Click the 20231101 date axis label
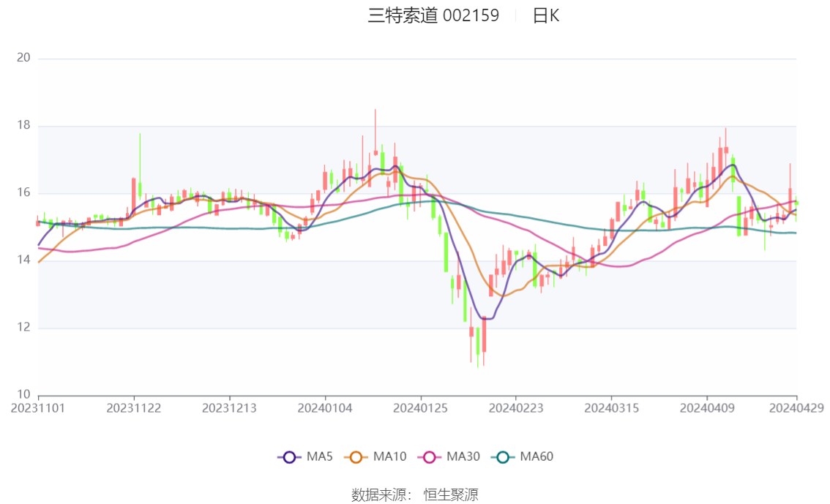 (38, 408)
